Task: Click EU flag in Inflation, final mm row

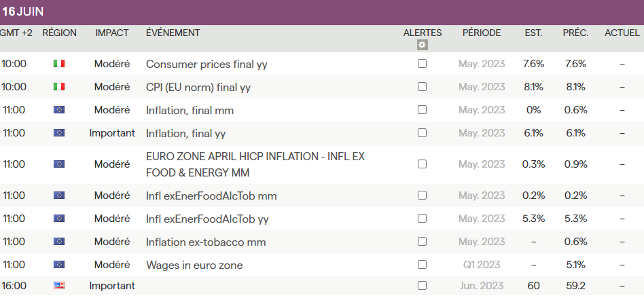Action: [59, 110]
